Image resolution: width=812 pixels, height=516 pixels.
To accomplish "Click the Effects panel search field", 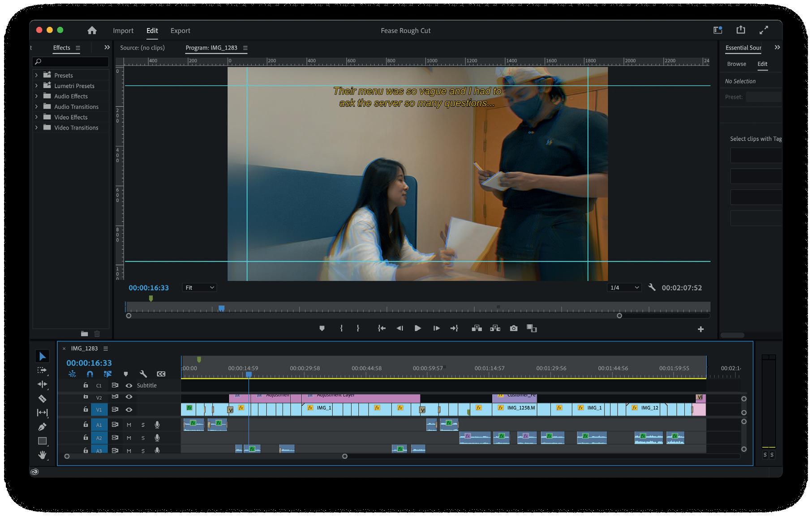I will (x=72, y=62).
